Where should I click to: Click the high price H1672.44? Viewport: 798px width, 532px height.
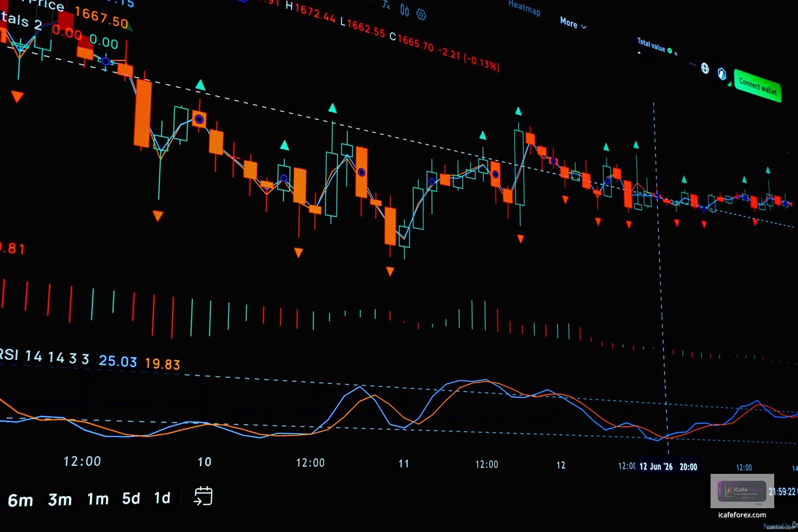click(x=310, y=12)
